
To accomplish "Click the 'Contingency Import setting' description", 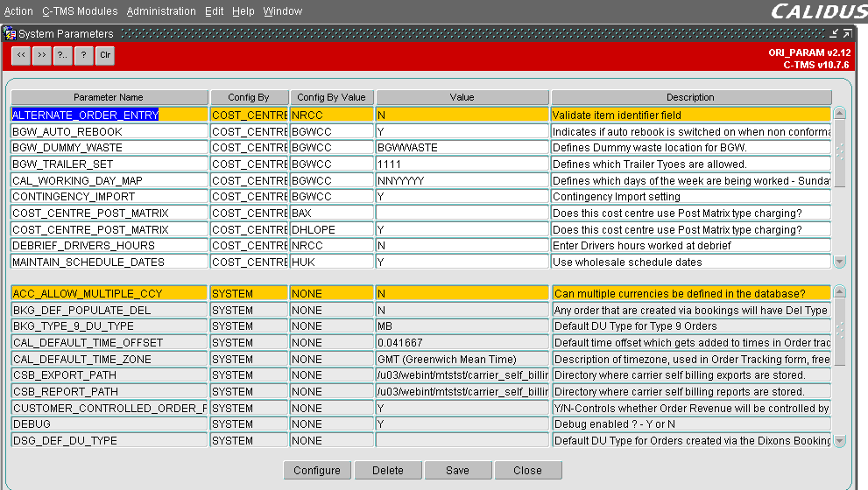I will click(691, 196).
